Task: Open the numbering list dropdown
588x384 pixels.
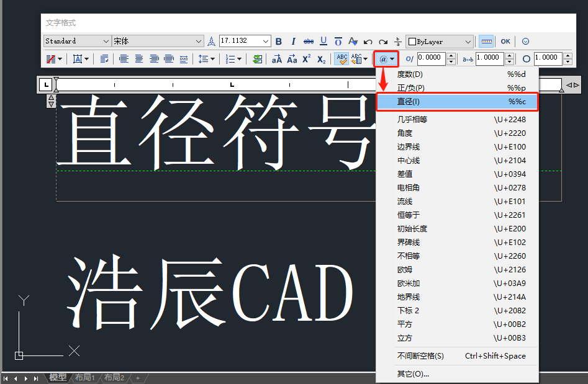Action: point(233,59)
